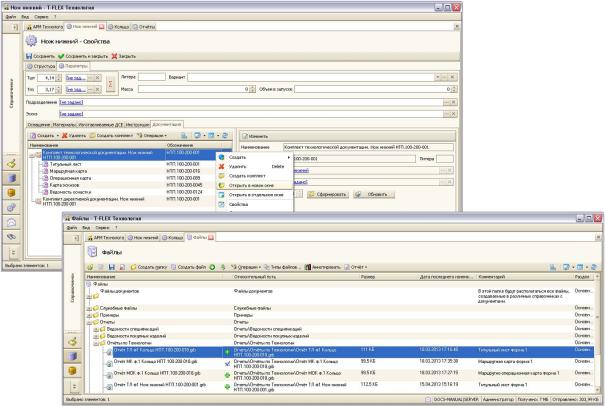Viewport: 605px width, 406px height.
Task: Click Создать файл in the Файлы toolbar
Action: point(188,267)
